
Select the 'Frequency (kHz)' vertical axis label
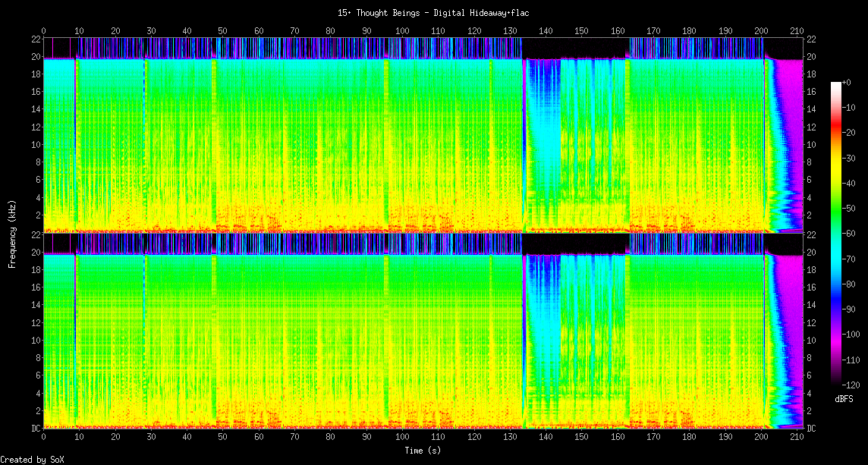tap(12, 233)
